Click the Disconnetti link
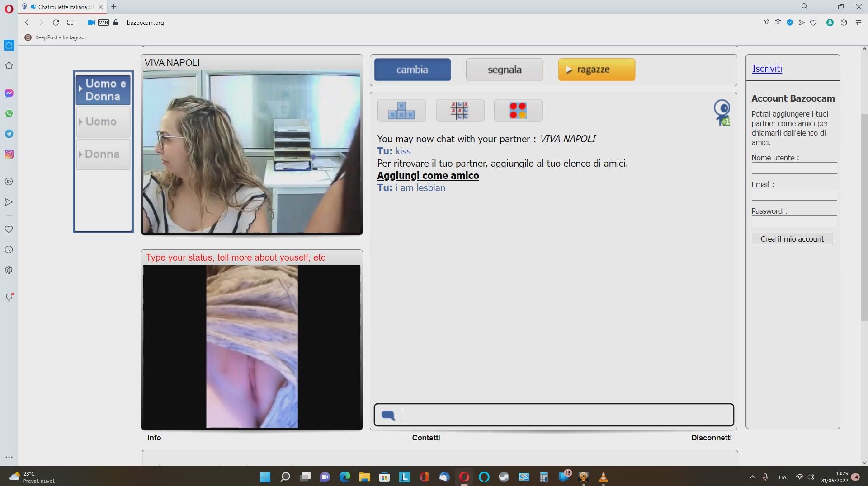 click(x=711, y=438)
